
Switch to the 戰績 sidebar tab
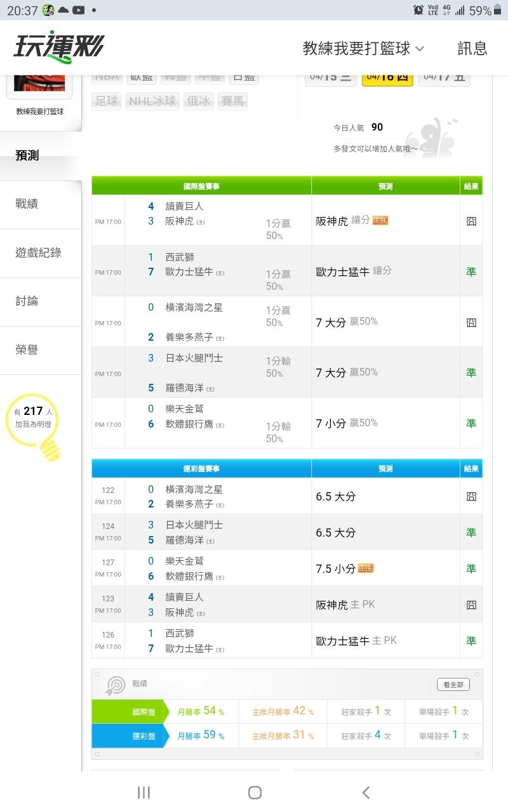click(x=27, y=204)
